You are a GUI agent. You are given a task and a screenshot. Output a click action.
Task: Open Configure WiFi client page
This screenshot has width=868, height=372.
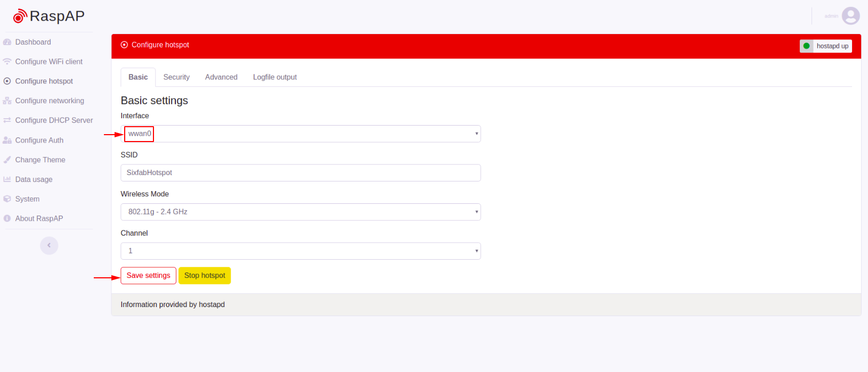(49, 62)
